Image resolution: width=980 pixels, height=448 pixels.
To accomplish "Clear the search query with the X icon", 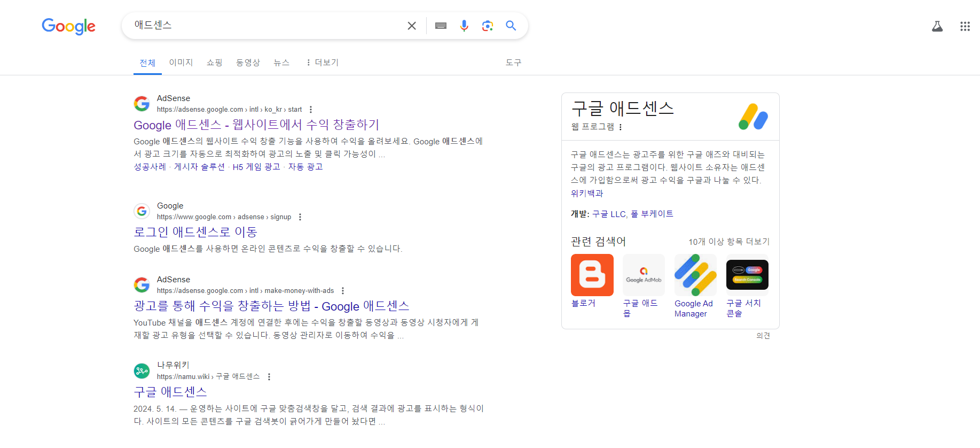I will (412, 26).
